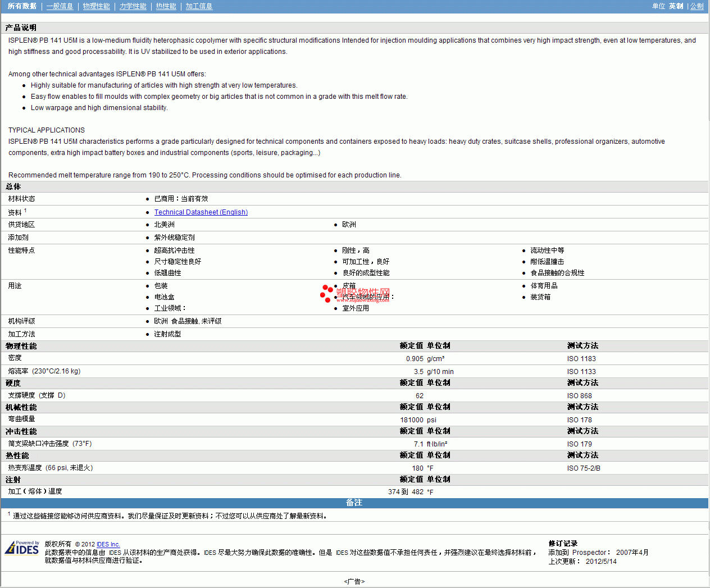Image resolution: width=710 pixels, height=588 pixels.
Task: Click the 注射成型 processing method entry
Action: [167, 334]
